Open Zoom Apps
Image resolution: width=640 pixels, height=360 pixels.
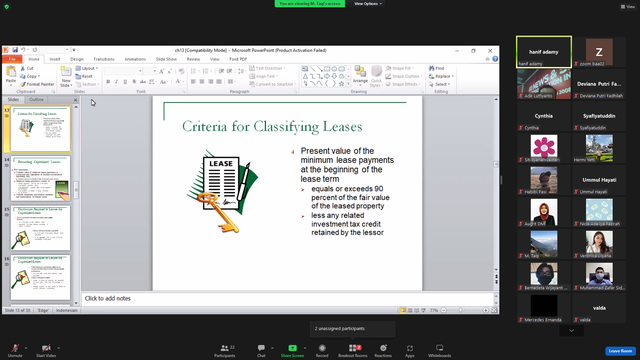tap(410, 350)
